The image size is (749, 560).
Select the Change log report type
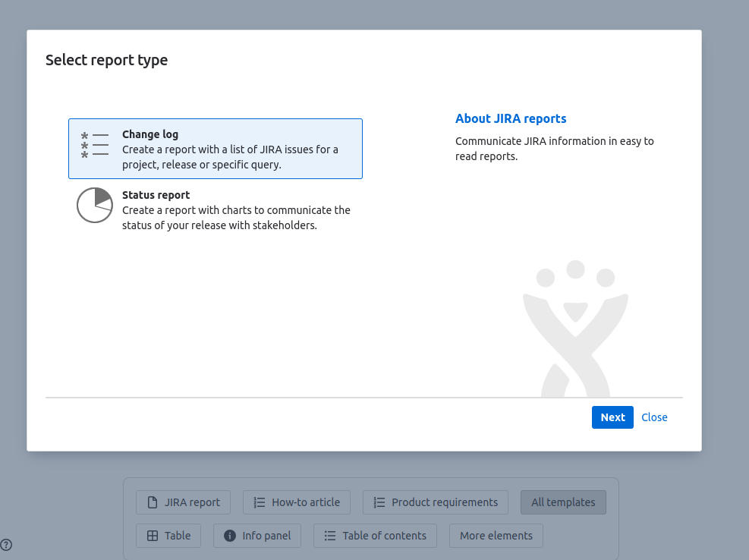coord(216,149)
